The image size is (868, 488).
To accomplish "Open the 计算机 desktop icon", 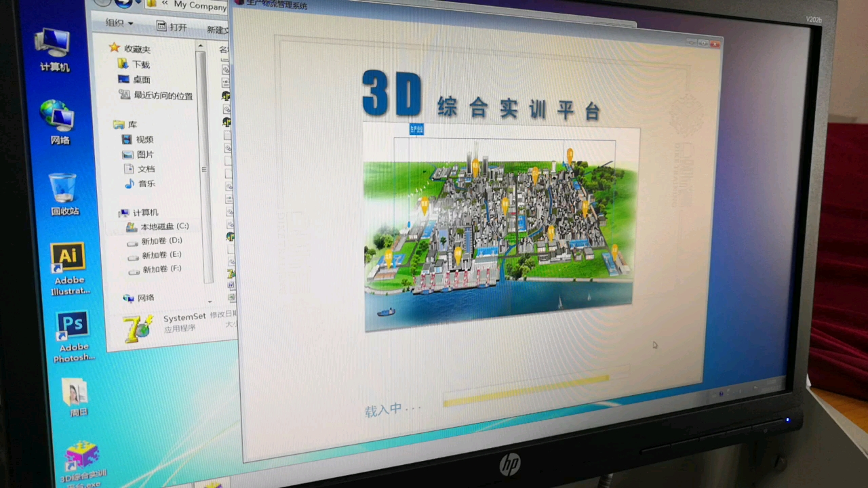I will [54, 49].
